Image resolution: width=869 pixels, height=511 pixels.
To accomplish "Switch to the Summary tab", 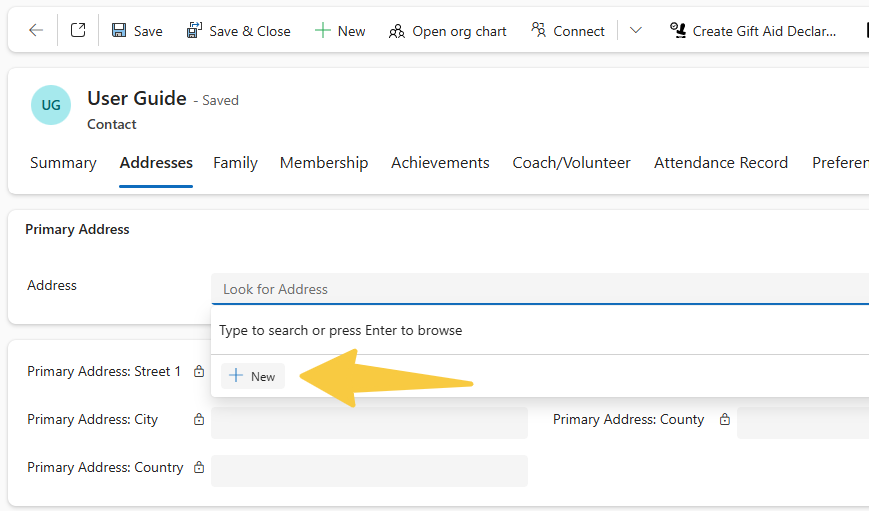I will click(63, 163).
